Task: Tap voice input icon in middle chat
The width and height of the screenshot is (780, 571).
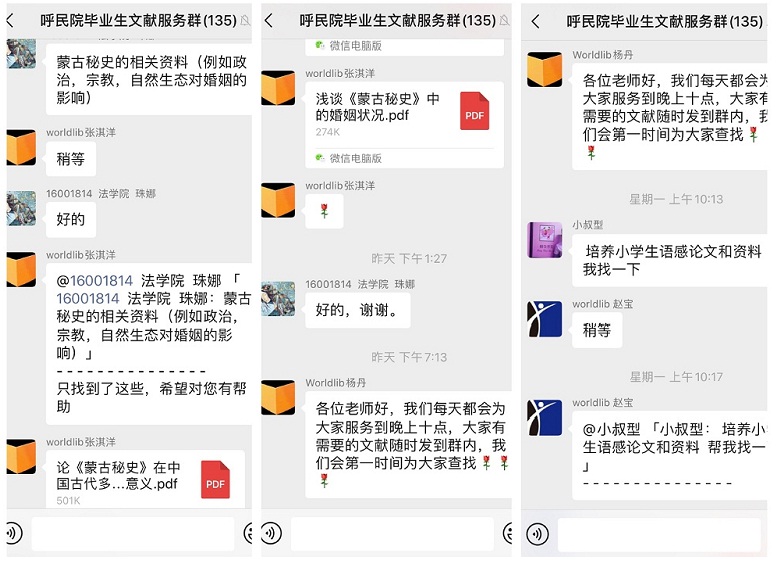Action: point(272,533)
